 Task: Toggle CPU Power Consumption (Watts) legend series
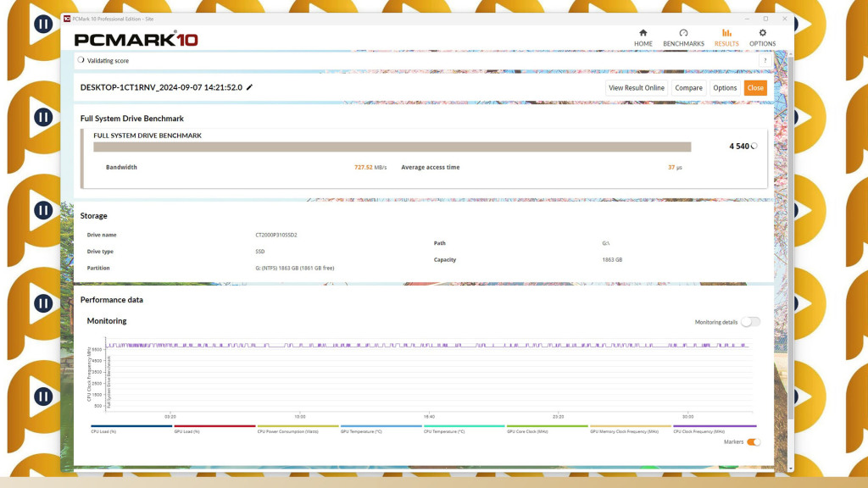298,430
